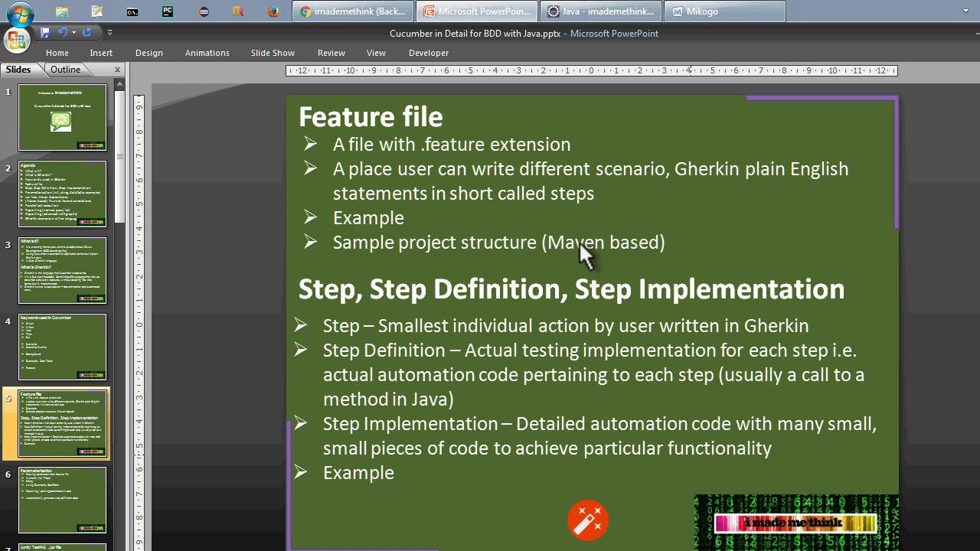Viewport: 980px width, 551px height.
Task: Click the orange magic wand icon on slide
Action: [x=588, y=521]
